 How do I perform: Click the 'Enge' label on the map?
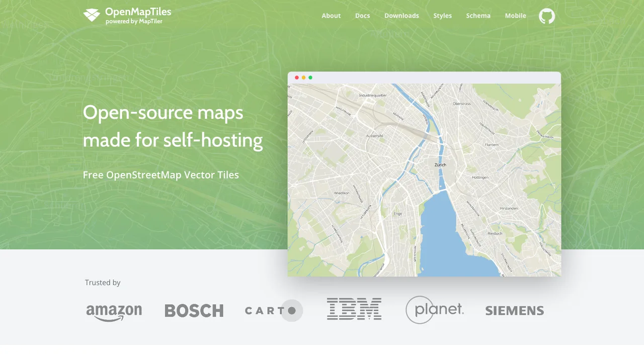coord(398,214)
